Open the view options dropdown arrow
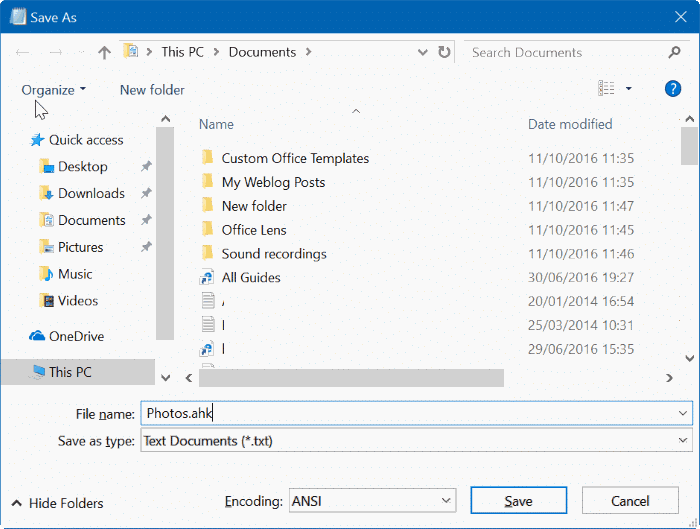Viewport: 700px width, 529px height. coord(629,88)
